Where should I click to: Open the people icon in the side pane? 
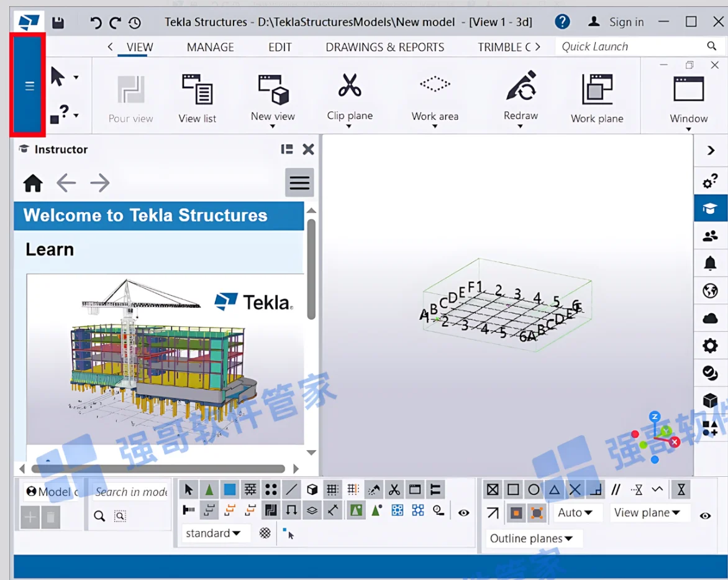click(x=711, y=236)
